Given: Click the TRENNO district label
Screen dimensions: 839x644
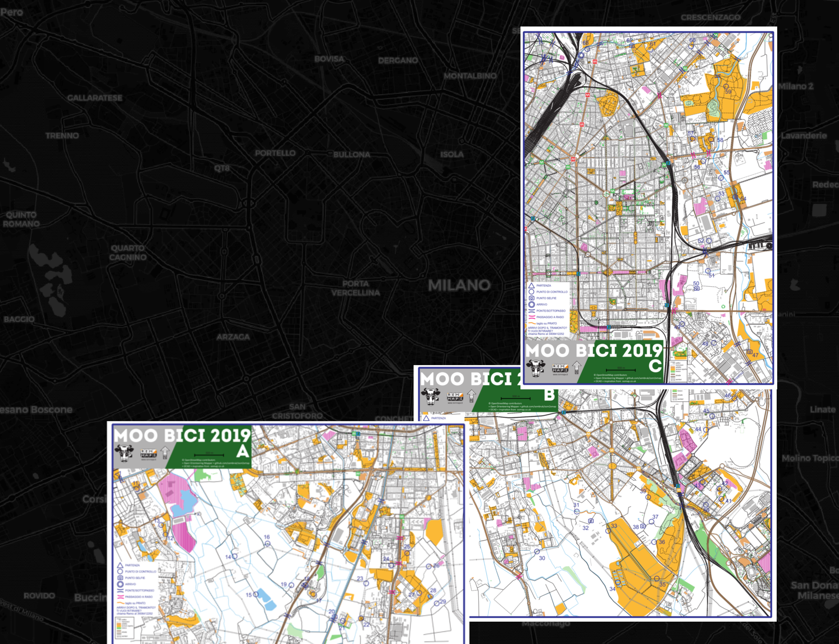Looking at the screenshot, I should (x=62, y=136).
